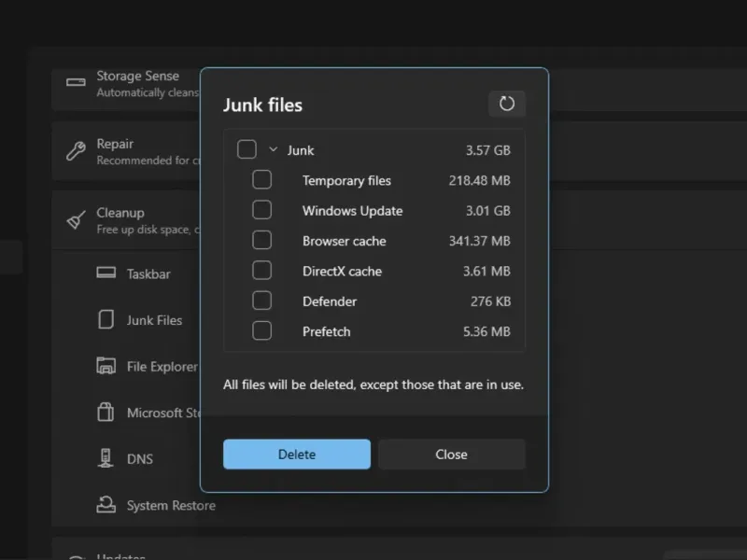The height and width of the screenshot is (560, 747).
Task: Click the Junk Files page icon
Action: coord(106,319)
